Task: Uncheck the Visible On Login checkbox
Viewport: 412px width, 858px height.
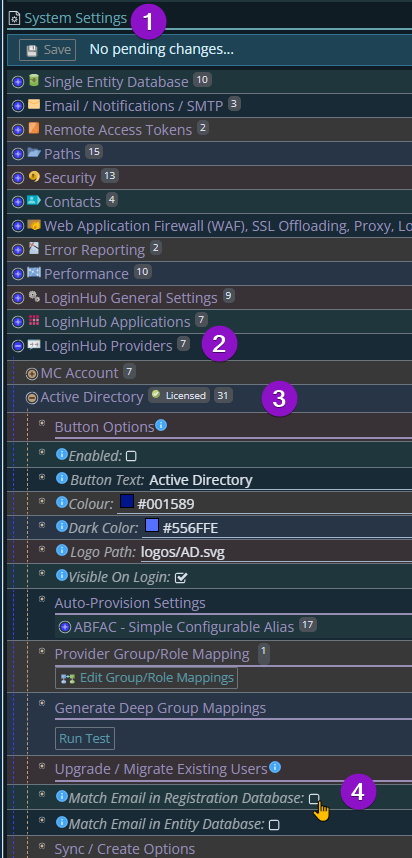Action: [x=181, y=577]
